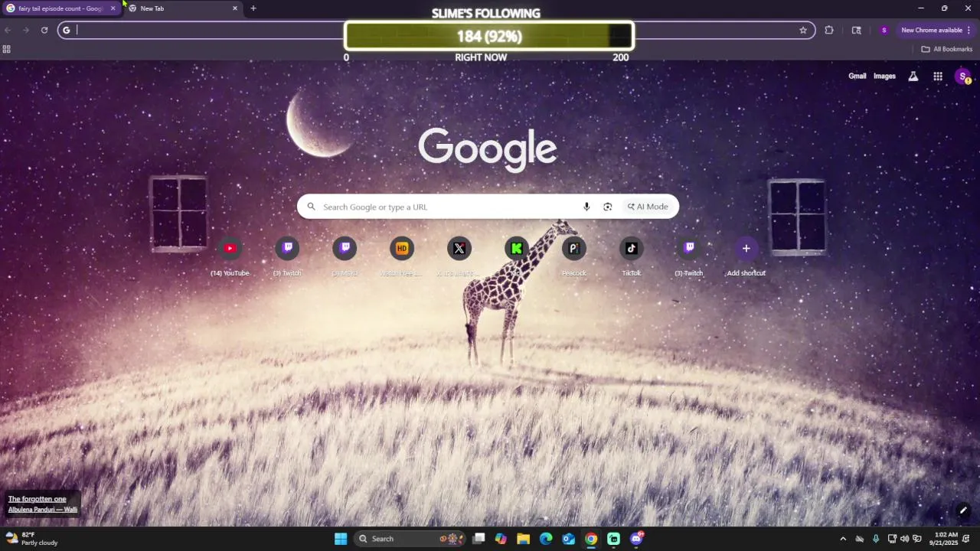Click the Chrome taskbar icon
This screenshot has width=980, height=551.
pyautogui.click(x=591, y=539)
